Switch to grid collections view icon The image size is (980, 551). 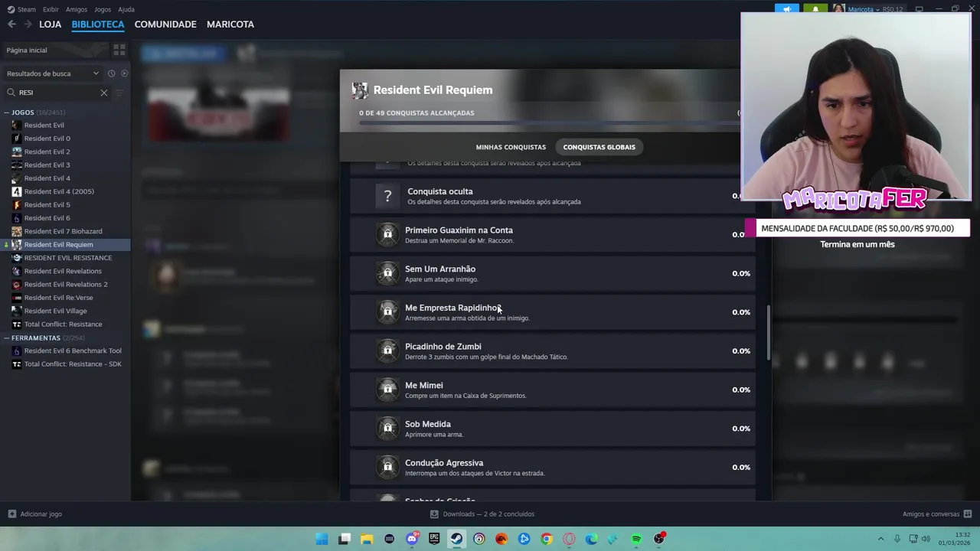(119, 51)
